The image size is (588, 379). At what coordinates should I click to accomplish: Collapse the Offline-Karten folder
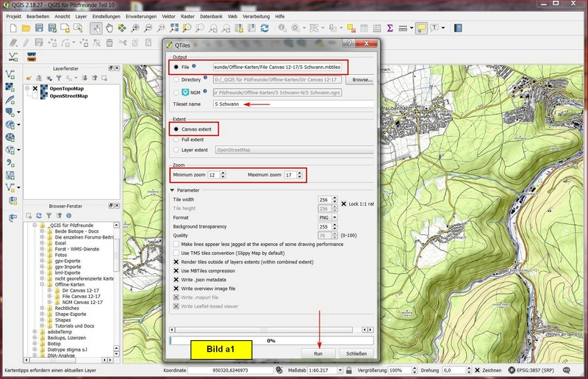click(42, 284)
